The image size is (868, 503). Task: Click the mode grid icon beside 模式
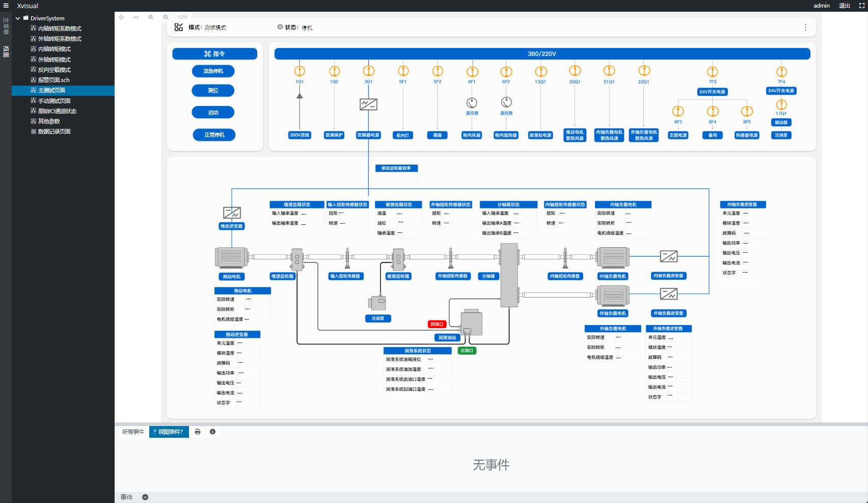(x=178, y=27)
